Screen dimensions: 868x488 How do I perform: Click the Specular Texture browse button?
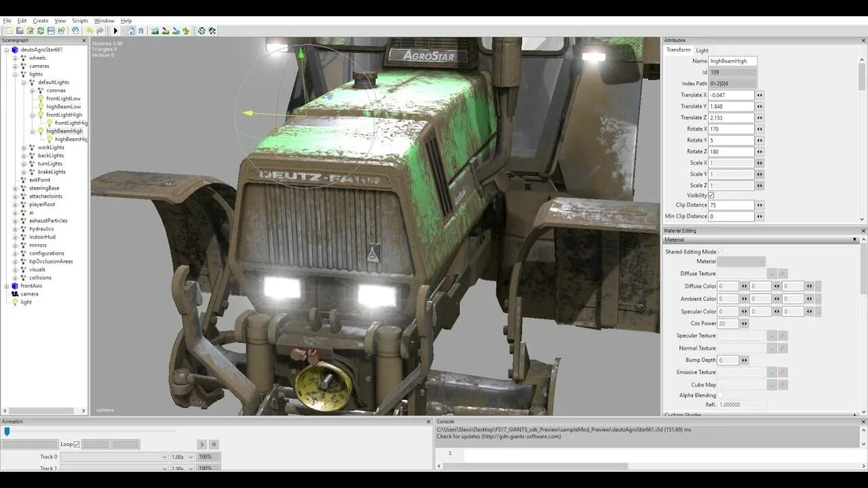point(772,335)
